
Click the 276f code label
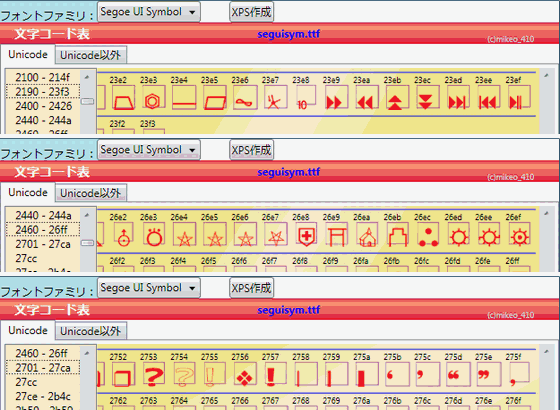[513, 401]
